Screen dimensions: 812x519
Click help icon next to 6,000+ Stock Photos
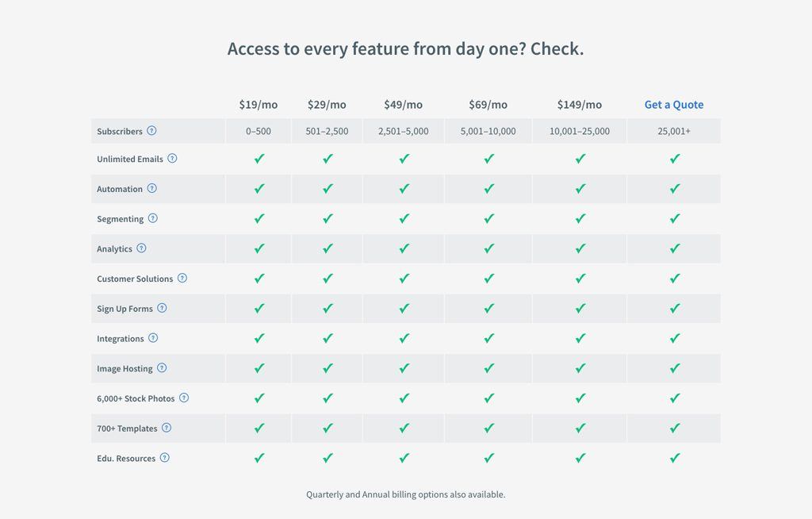184,398
